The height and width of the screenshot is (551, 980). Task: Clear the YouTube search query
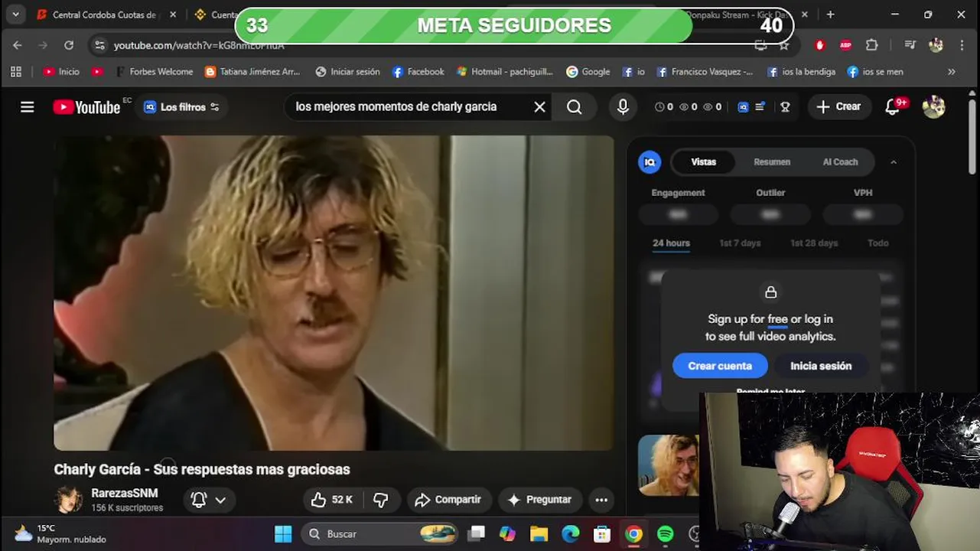[x=539, y=107]
